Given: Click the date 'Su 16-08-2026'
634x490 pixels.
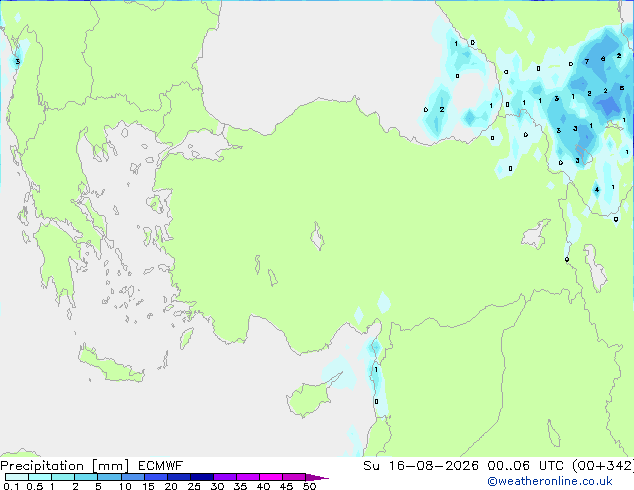Looking at the screenshot, I should coord(421,466).
